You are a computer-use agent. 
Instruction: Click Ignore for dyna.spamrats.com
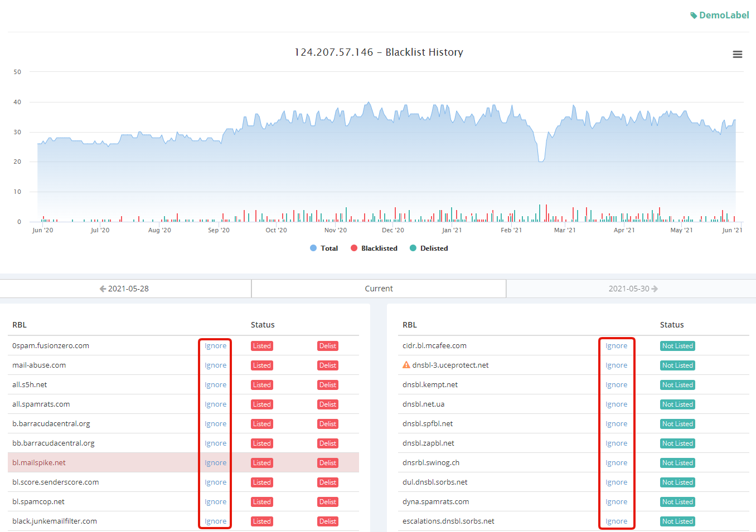[x=616, y=502]
